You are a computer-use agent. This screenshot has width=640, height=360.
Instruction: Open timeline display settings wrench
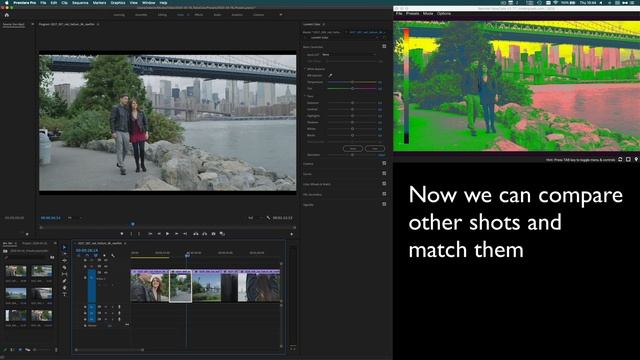click(113, 256)
